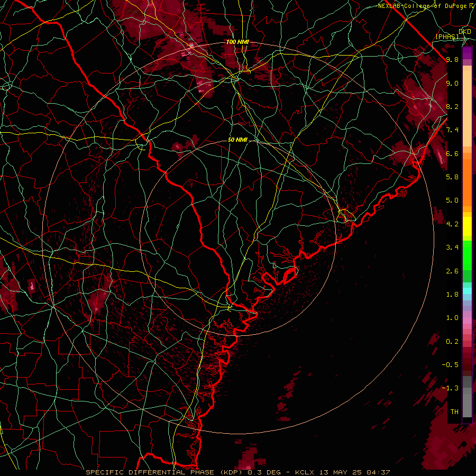Click the pink segment of the color bar

coord(467,321)
